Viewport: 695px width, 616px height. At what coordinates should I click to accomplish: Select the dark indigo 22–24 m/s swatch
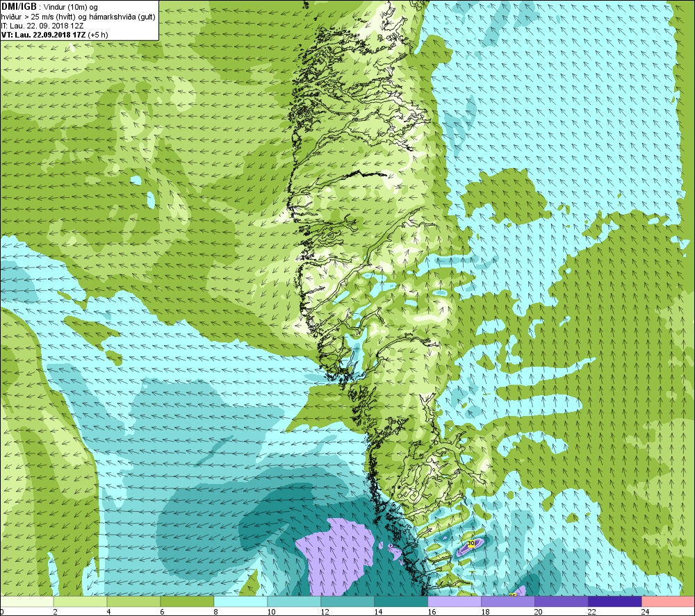[x=615, y=601]
